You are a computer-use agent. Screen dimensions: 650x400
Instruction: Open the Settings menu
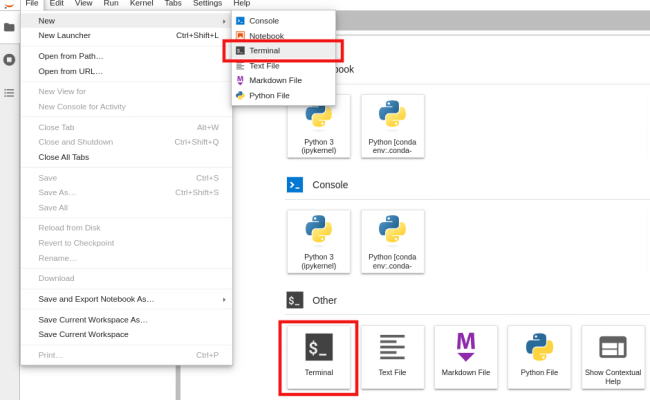coord(207,3)
